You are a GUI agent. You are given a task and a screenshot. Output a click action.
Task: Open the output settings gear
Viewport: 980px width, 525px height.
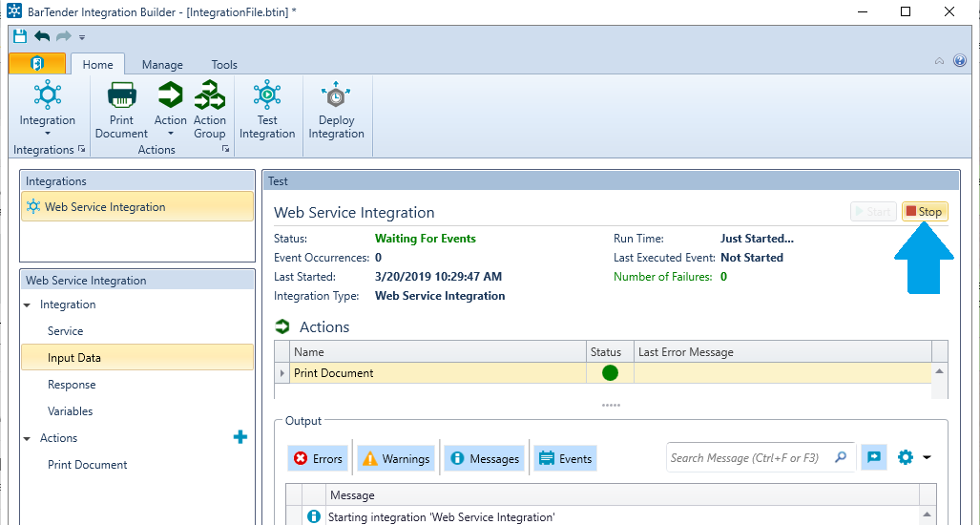905,457
